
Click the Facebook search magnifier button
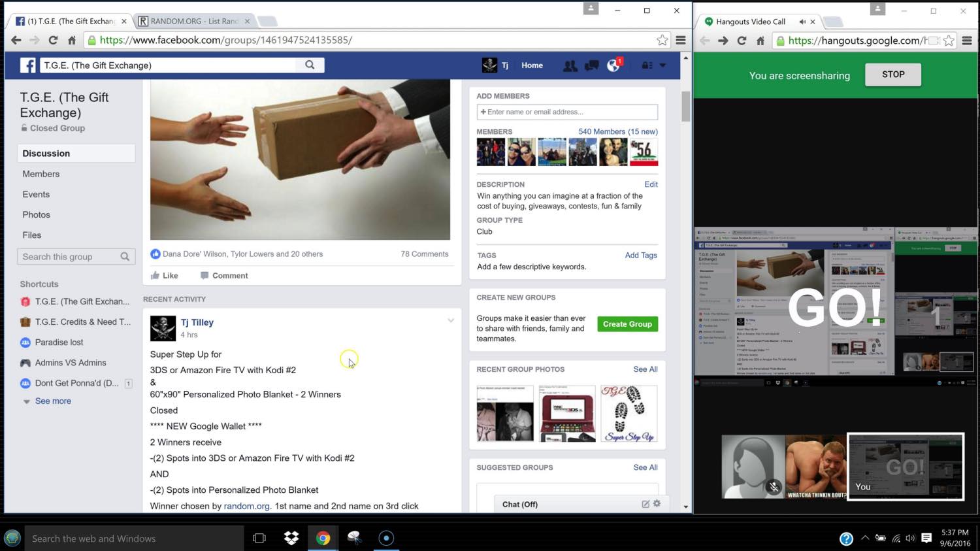click(310, 65)
